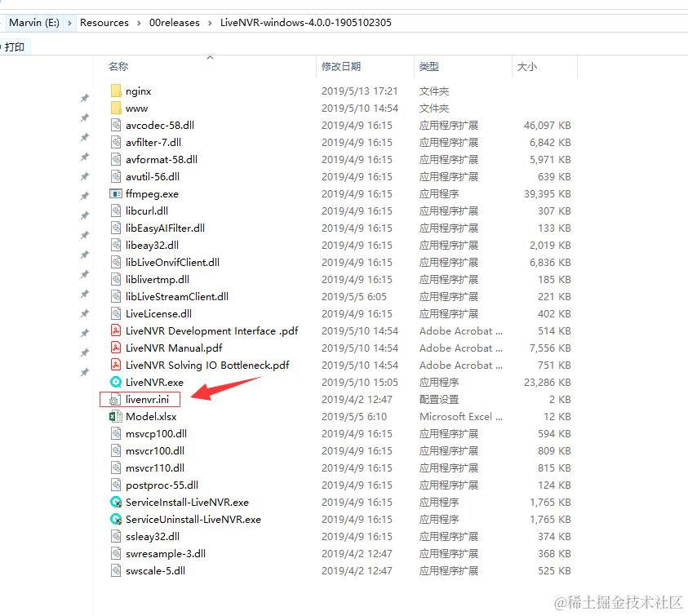Select the libEasyAIFilter.dll file icon

pyautogui.click(x=116, y=228)
